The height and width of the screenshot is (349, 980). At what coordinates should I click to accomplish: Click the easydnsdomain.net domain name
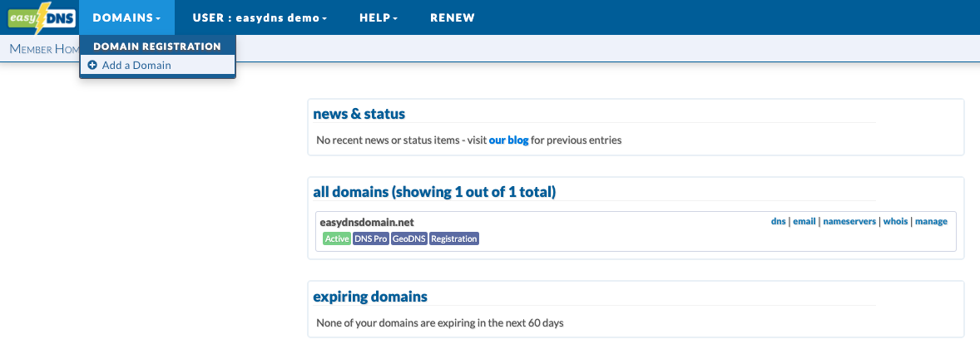point(367,222)
